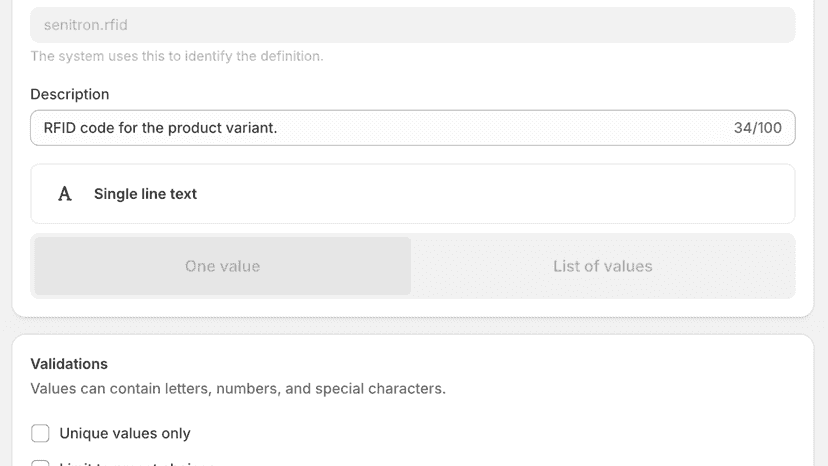Click the helper text about identifying the definition

pos(176,56)
